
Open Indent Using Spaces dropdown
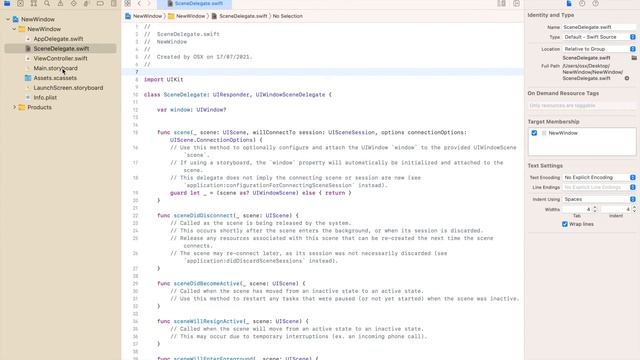click(599, 199)
